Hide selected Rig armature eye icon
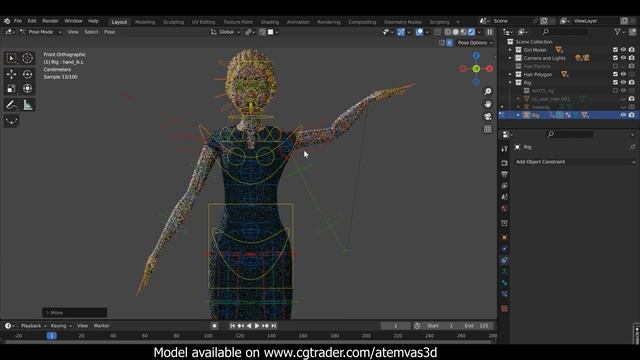The height and width of the screenshot is (360, 640). point(623,115)
